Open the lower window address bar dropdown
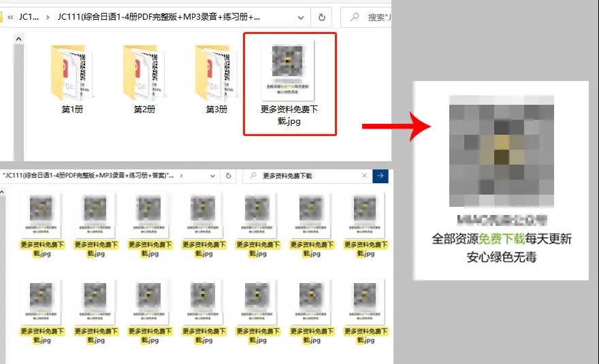The height and width of the screenshot is (364, 599). click(x=212, y=176)
